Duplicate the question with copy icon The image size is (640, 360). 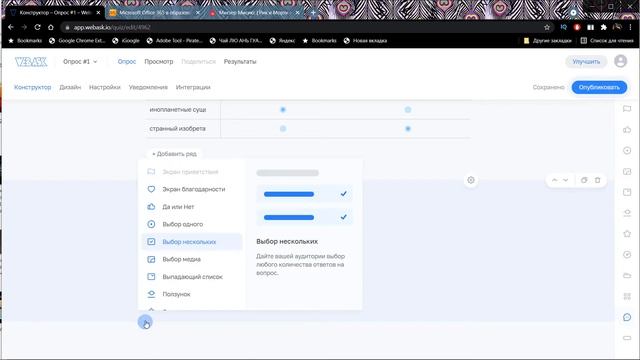coord(584,180)
